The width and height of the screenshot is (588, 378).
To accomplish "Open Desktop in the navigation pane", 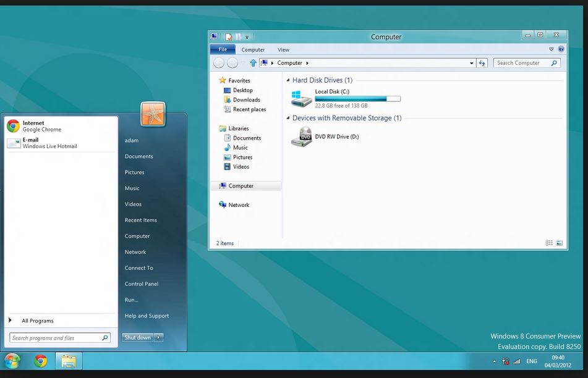I will coord(239,90).
